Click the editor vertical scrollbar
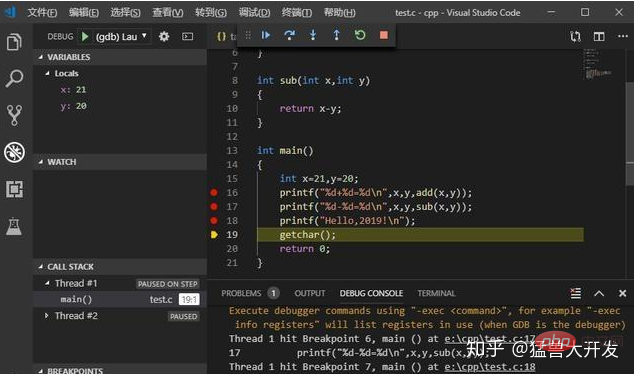634x374 pixels. pos(630,133)
